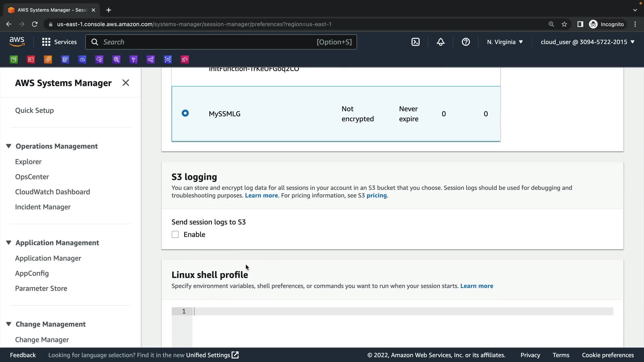Viewport: 644px width, 362px height.
Task: Open the notifications bell
Action: pyautogui.click(x=440, y=42)
